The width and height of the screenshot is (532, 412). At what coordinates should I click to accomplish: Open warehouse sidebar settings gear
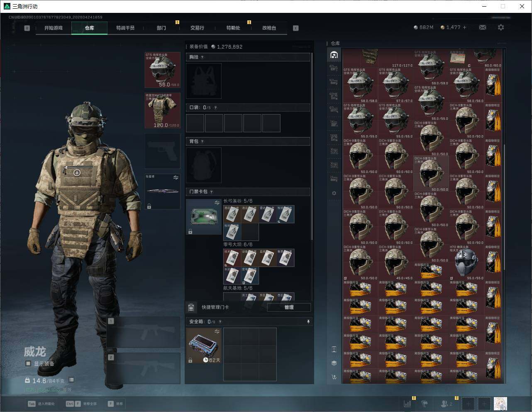pyautogui.click(x=334, y=193)
